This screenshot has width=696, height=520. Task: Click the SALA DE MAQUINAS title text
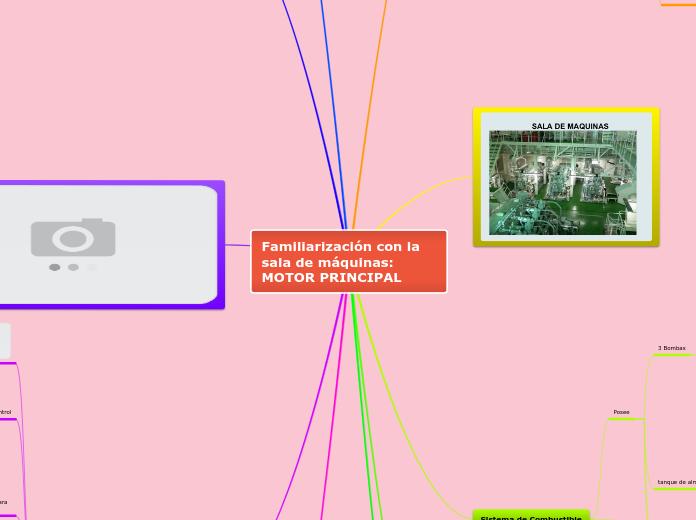(x=570, y=126)
